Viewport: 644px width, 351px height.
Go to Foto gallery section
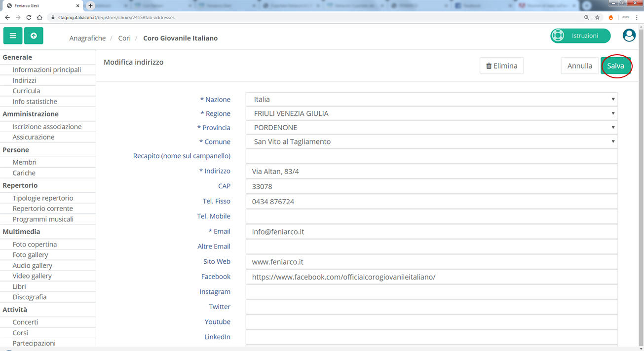click(31, 255)
